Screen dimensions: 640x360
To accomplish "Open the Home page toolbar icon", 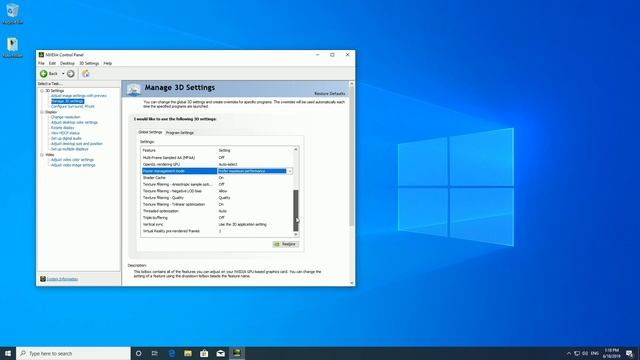I will [x=86, y=73].
